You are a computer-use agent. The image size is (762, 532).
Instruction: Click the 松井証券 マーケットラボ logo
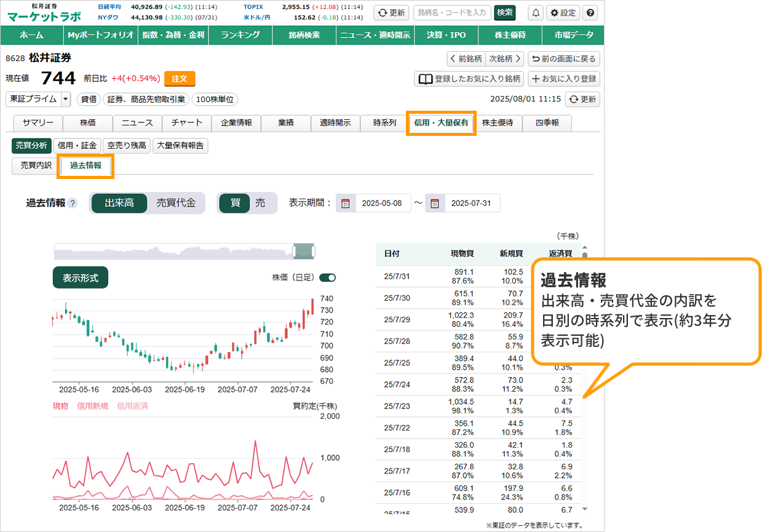(44, 13)
